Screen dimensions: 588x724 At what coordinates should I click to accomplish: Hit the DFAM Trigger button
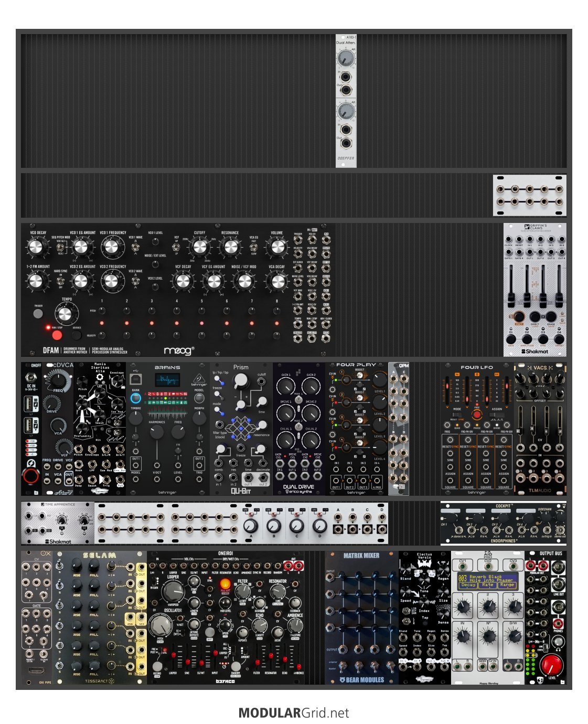[x=38, y=314]
